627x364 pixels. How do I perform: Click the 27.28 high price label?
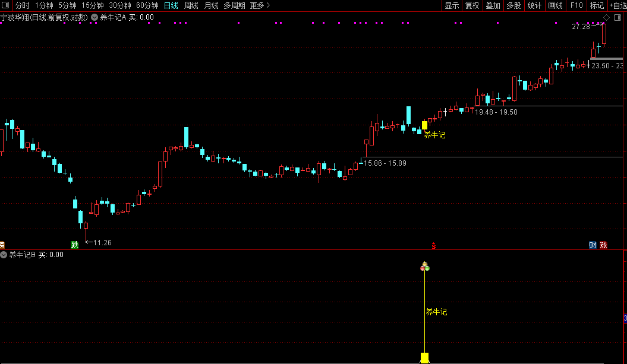581,27
